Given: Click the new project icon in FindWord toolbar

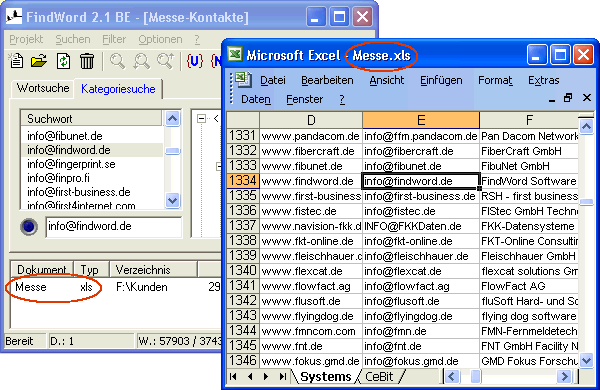Looking at the screenshot, I should [16, 61].
